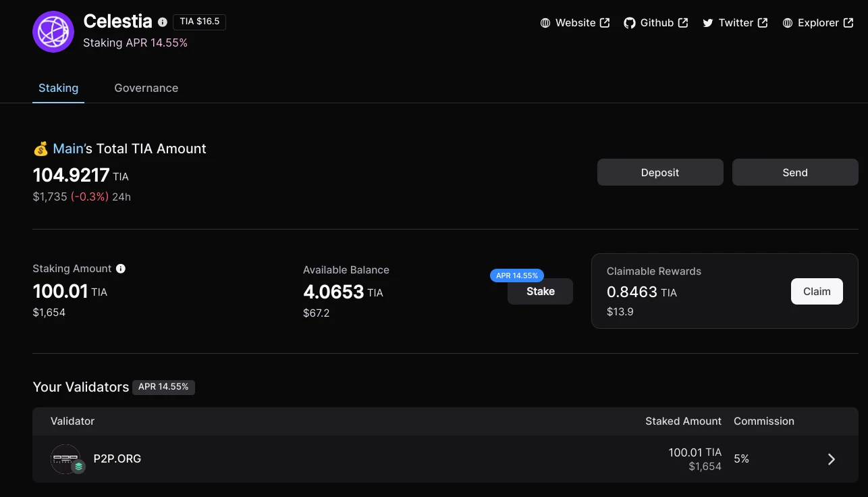Open the Explorer link
The height and width of the screenshot is (497, 868).
(818, 23)
